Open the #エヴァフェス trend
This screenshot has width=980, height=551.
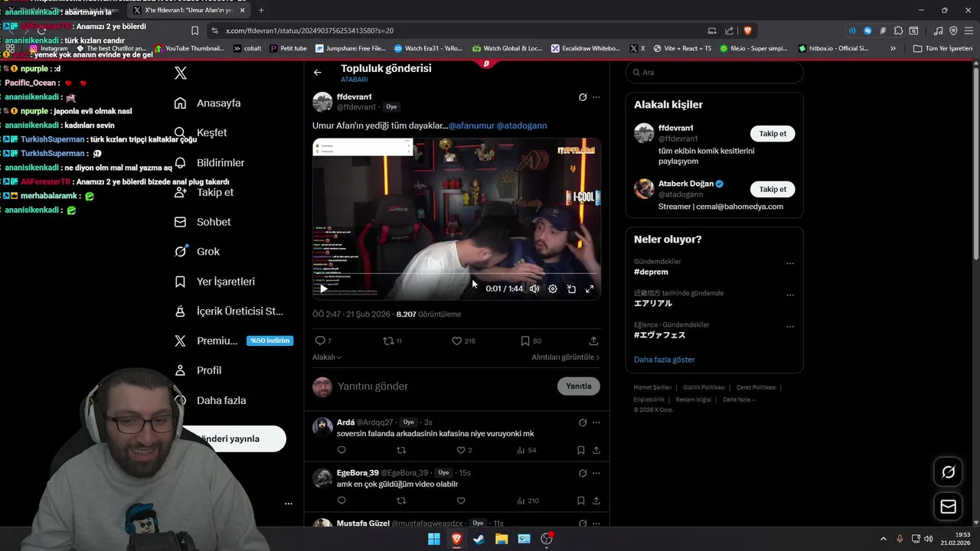(x=660, y=335)
